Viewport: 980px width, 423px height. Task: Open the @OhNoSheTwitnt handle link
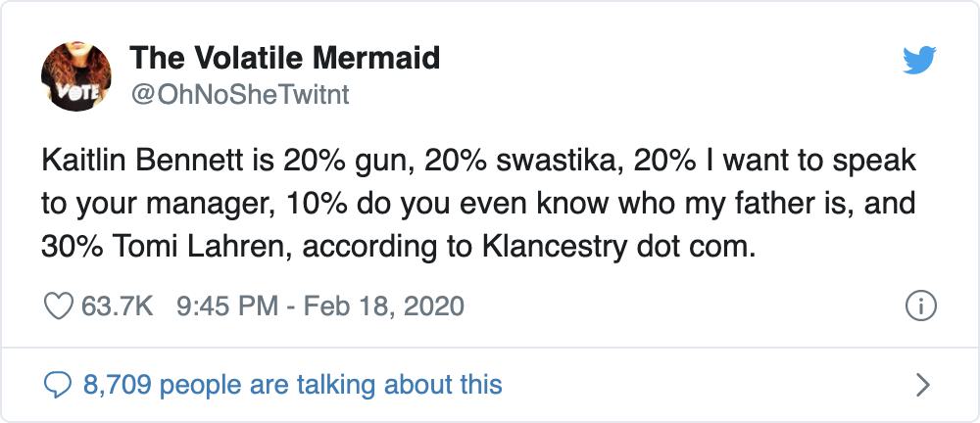click(x=239, y=95)
